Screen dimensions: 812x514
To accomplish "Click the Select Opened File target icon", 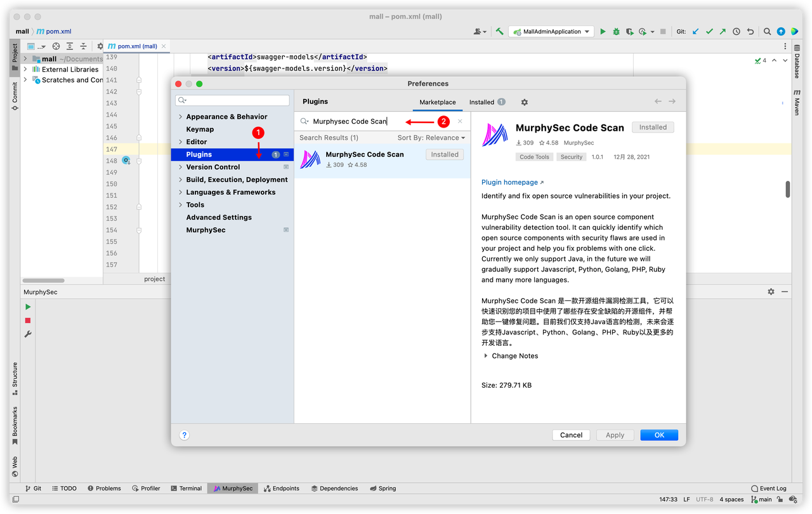I will coord(56,46).
